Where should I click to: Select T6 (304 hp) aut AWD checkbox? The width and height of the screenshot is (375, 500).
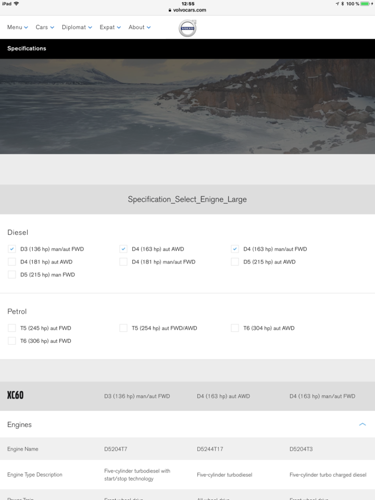[x=235, y=328]
